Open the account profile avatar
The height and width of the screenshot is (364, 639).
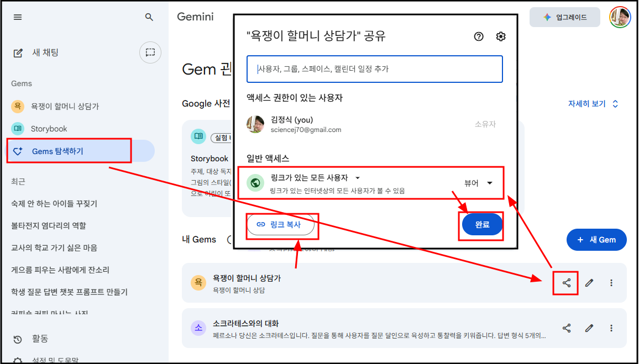pyautogui.click(x=620, y=17)
